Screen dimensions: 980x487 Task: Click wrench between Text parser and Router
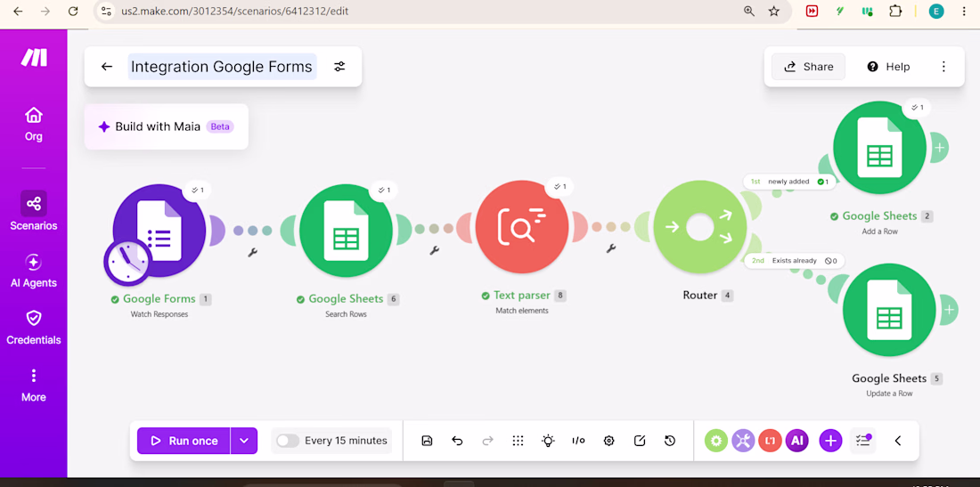tap(611, 248)
